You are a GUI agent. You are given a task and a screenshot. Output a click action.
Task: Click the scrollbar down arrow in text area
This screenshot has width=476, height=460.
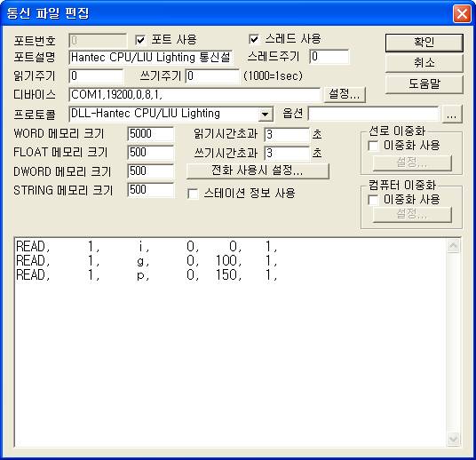click(454, 439)
